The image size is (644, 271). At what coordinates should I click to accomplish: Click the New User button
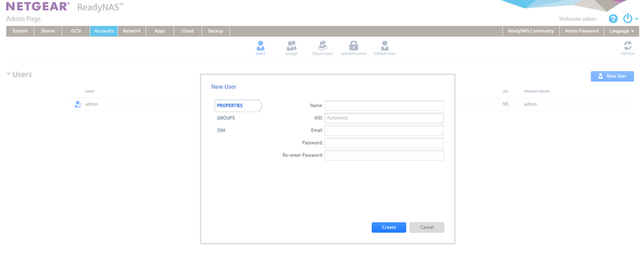click(612, 76)
